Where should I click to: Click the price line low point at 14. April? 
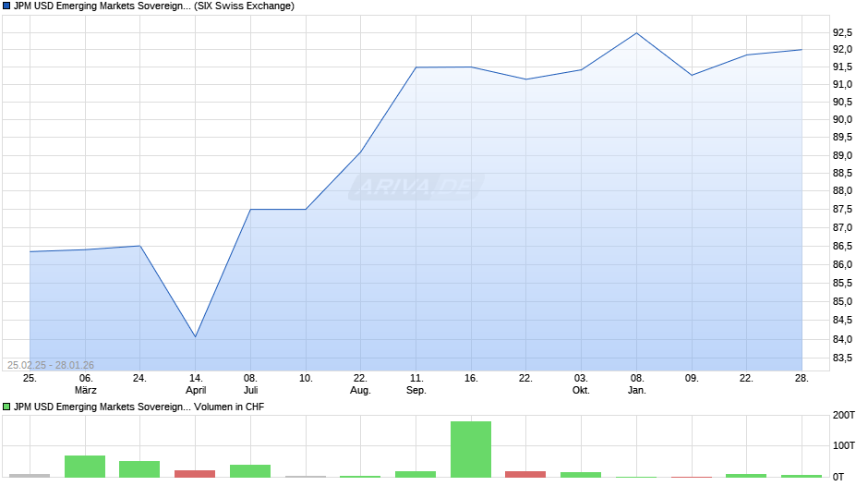pos(196,336)
